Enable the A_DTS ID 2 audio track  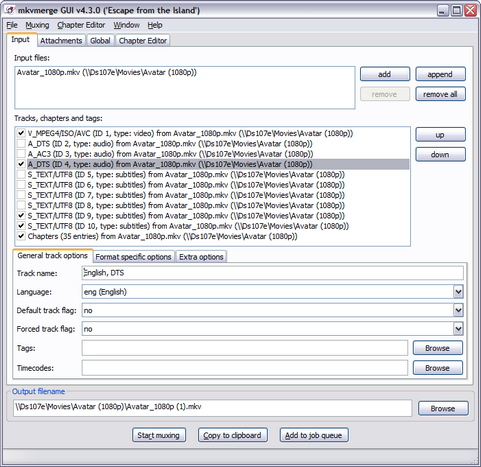(21, 143)
